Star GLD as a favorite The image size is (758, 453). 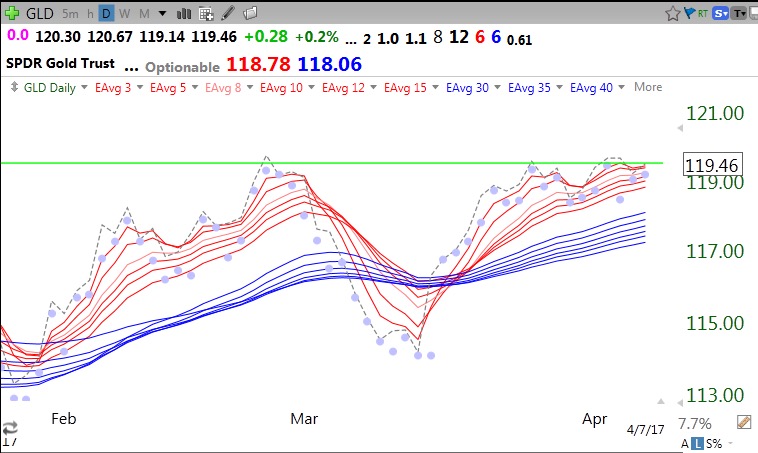672,14
